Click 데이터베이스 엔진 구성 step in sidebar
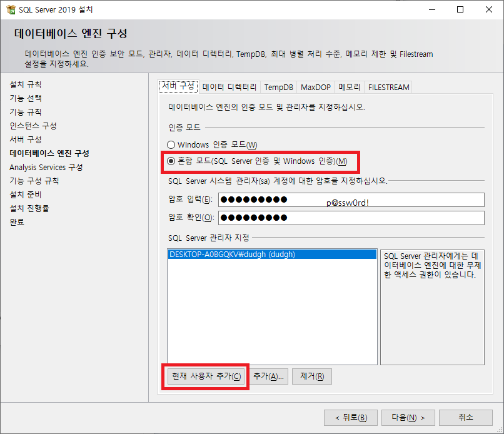This screenshot has height=434, width=504. pos(49,153)
